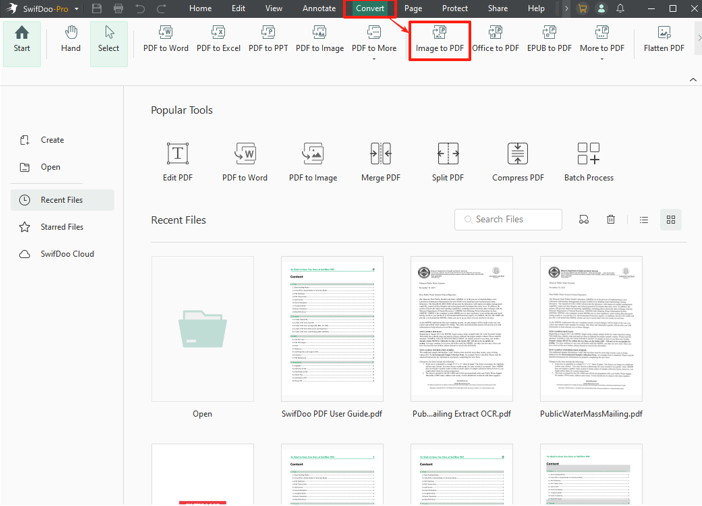Open PDF to Excel converter
The height and width of the screenshot is (506, 702).
pos(218,40)
